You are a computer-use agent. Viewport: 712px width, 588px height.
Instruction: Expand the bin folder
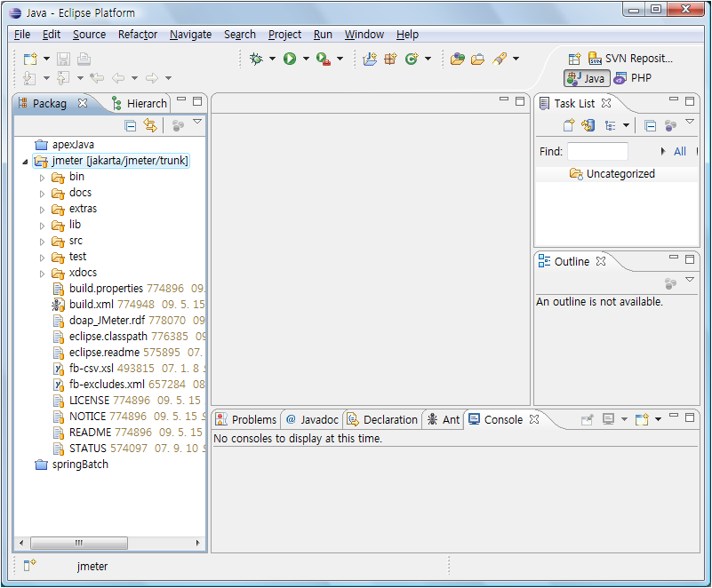pyautogui.click(x=43, y=178)
